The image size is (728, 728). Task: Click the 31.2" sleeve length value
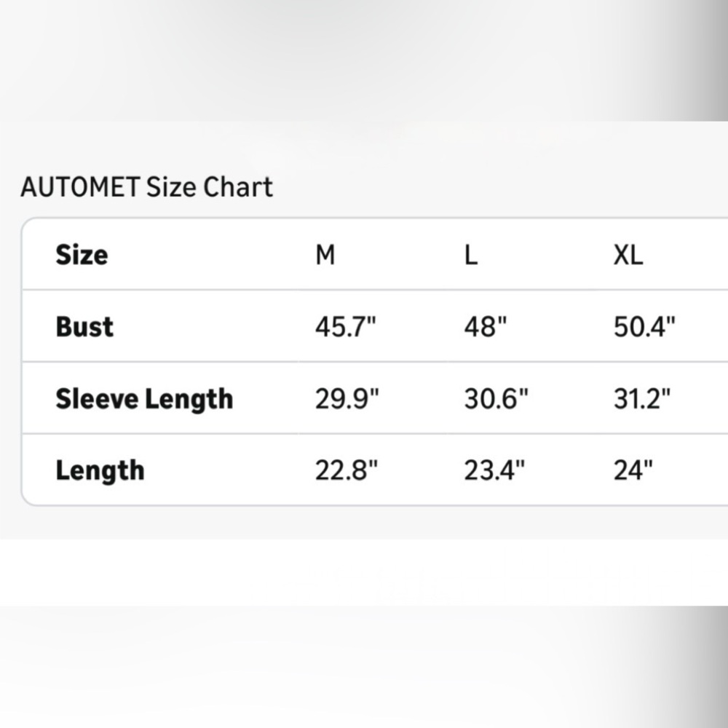click(642, 399)
